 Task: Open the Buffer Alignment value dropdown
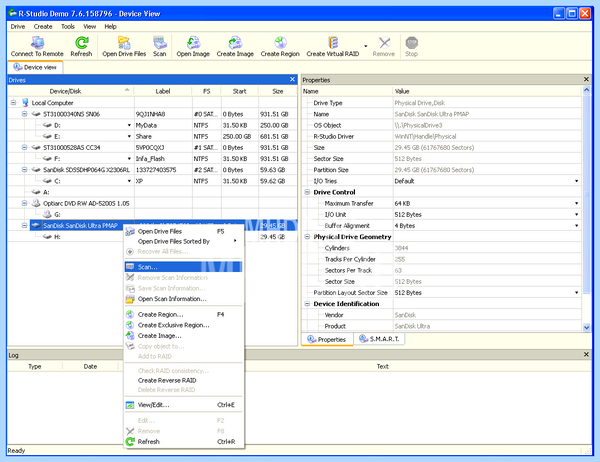click(576, 225)
